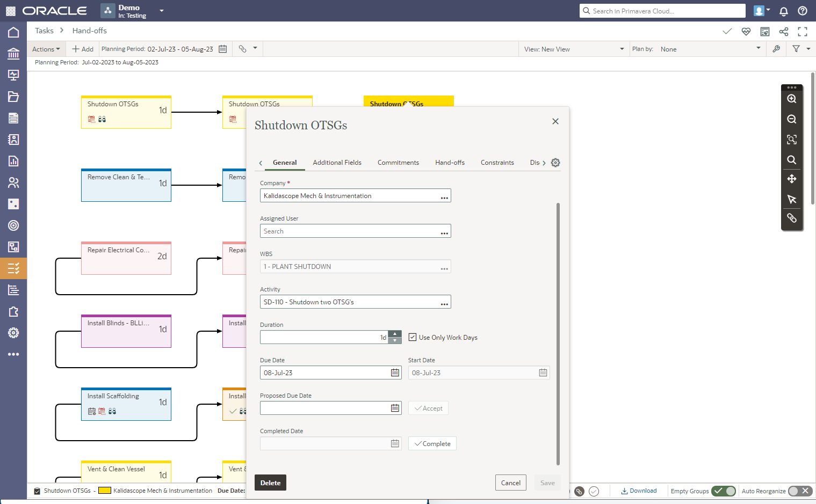Viewport: 816px width, 504px height.
Task: Open the Due Date calendar picker
Action: pyautogui.click(x=395, y=372)
